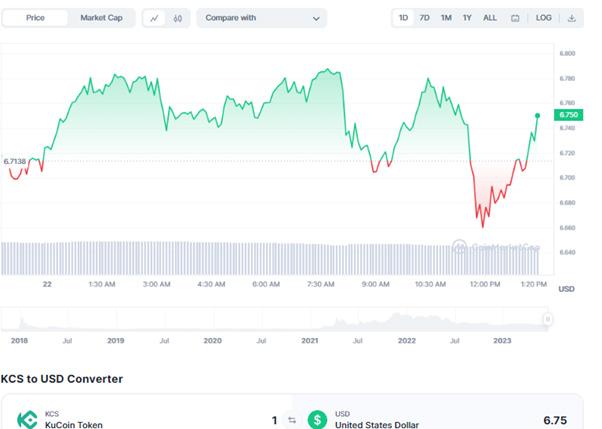The height and width of the screenshot is (429, 602).
Task: Open the Compare with dropdown
Action: click(x=262, y=18)
